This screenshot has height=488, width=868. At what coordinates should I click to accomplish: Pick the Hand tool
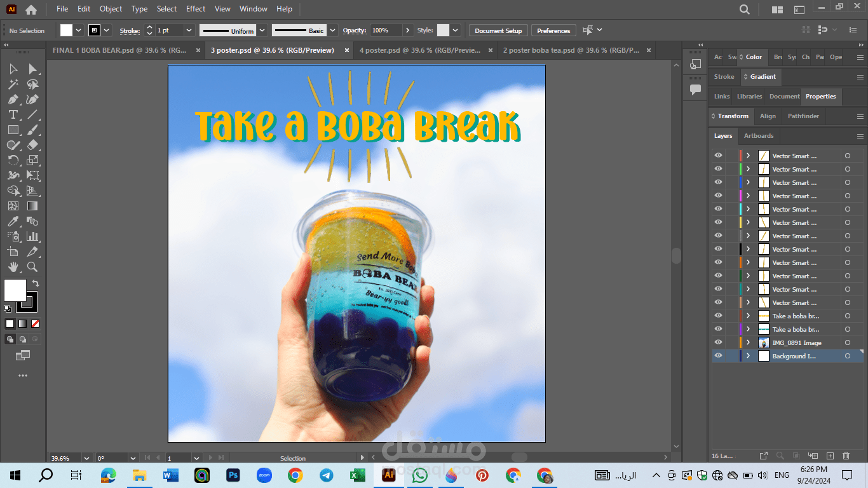coord(13,267)
